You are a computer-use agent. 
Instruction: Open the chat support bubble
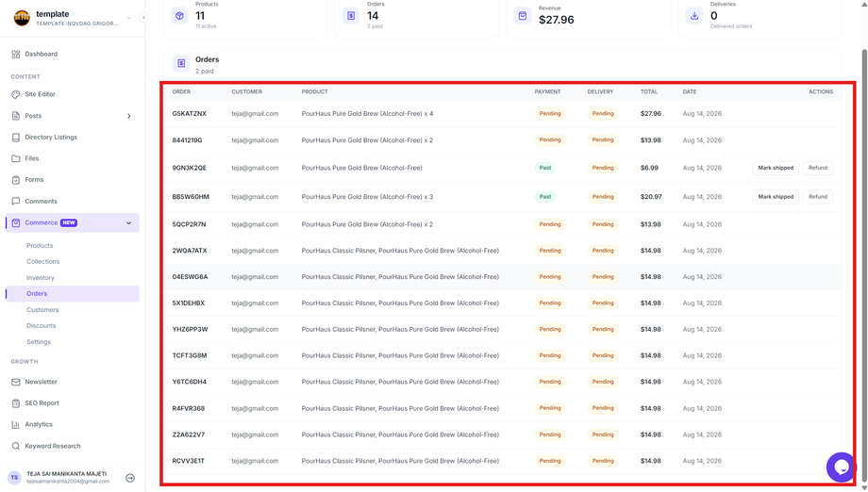pyautogui.click(x=842, y=467)
